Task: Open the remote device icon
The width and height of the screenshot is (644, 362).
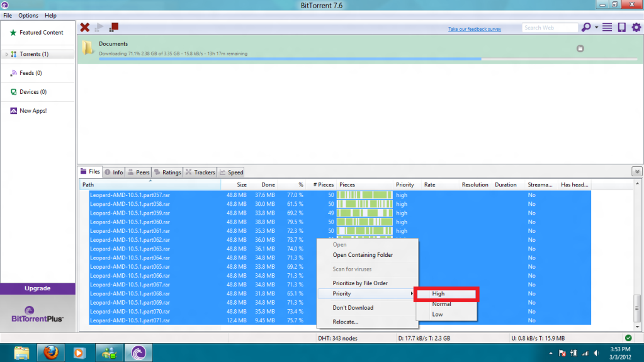Action: pyautogui.click(x=622, y=28)
